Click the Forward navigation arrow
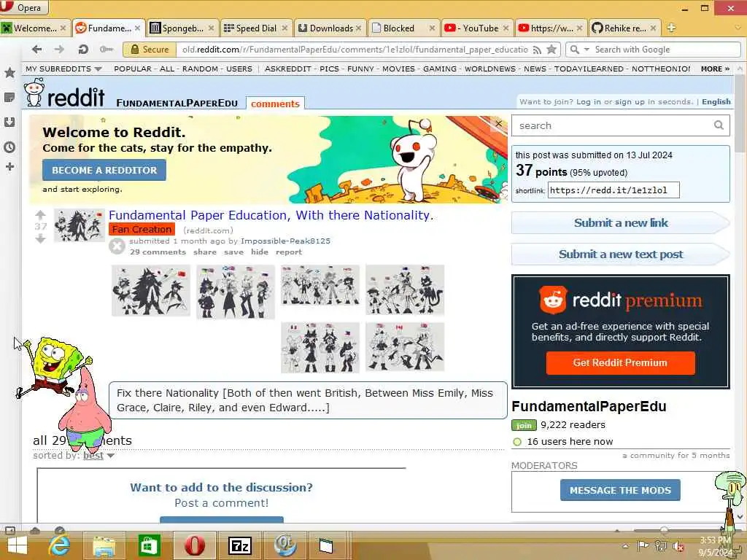This screenshot has height=560, width=747. (x=59, y=49)
